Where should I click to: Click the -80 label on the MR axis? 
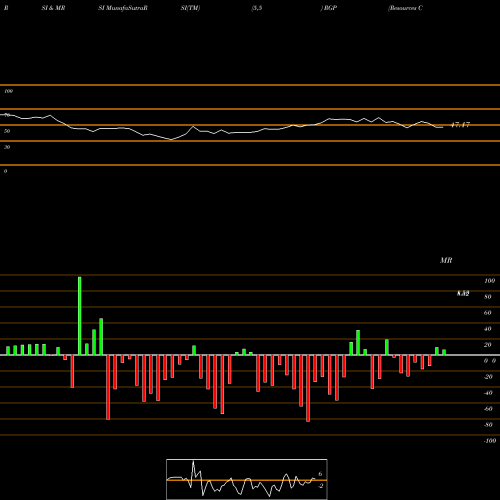pyautogui.click(x=488, y=425)
